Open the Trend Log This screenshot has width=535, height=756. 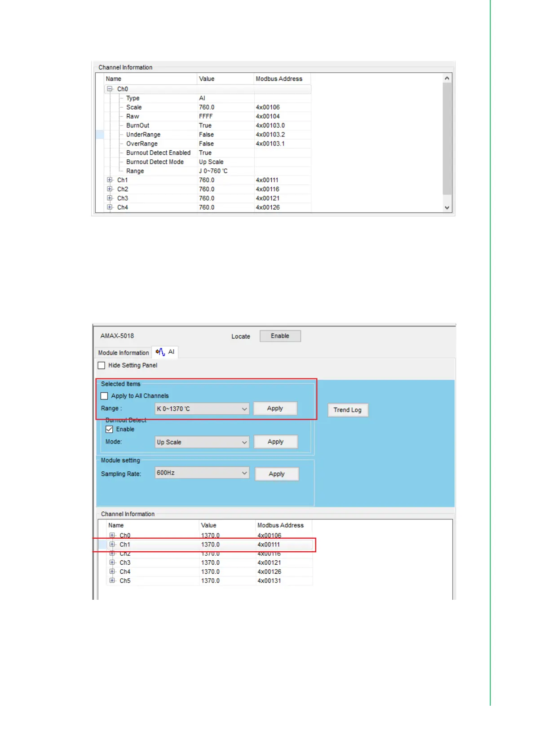tap(347, 410)
